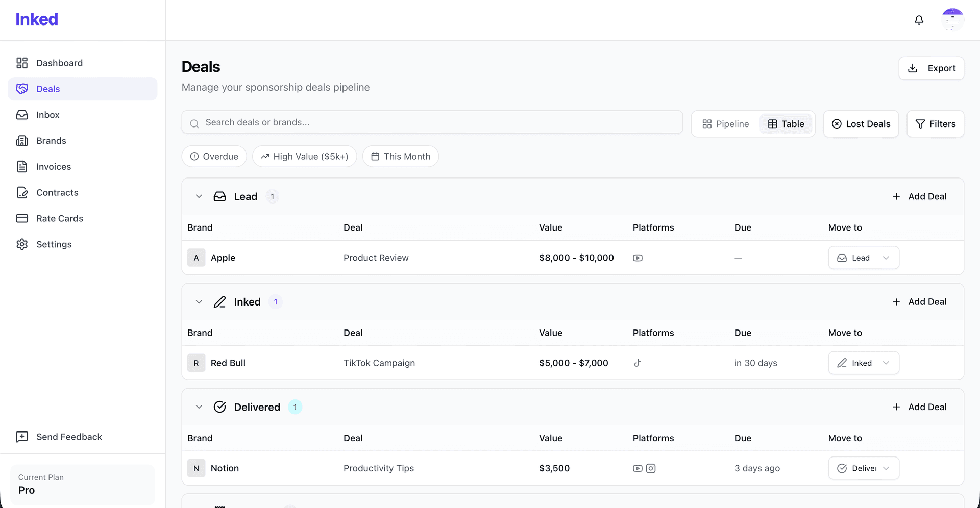Select the Contracts icon in sidebar
Screen dimensions: 980x508
tap(22, 192)
